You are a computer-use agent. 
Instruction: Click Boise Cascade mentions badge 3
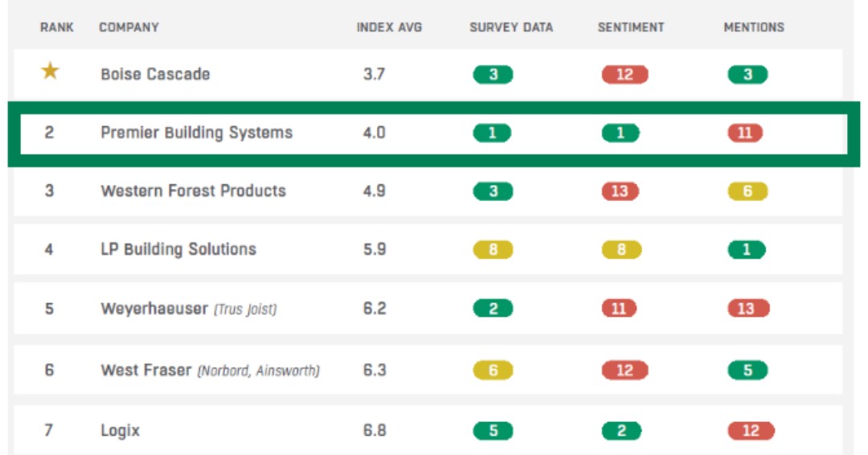748,74
